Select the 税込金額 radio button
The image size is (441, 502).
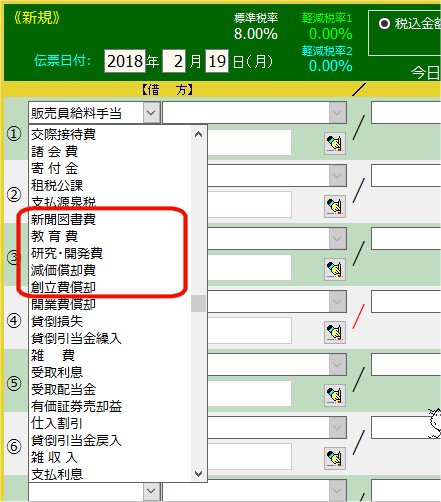click(384, 24)
